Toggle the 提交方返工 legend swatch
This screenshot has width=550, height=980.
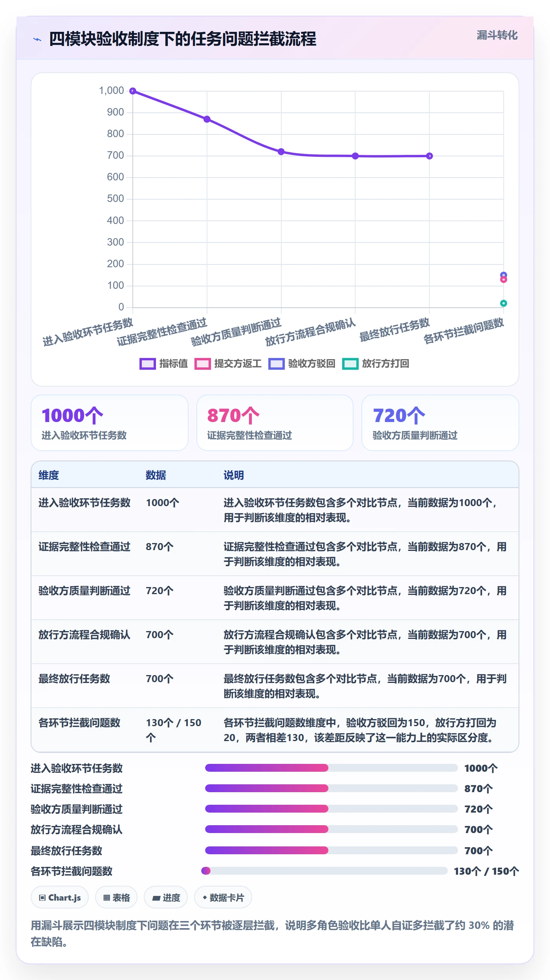[203, 364]
